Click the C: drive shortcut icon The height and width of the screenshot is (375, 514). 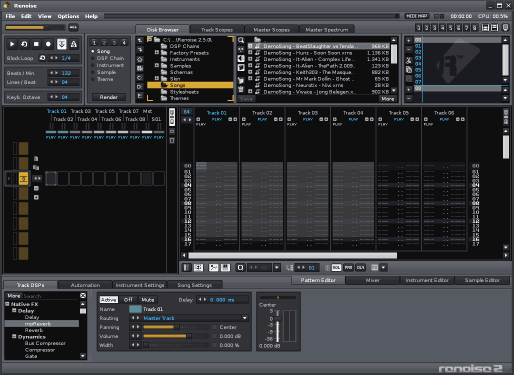(x=140, y=78)
